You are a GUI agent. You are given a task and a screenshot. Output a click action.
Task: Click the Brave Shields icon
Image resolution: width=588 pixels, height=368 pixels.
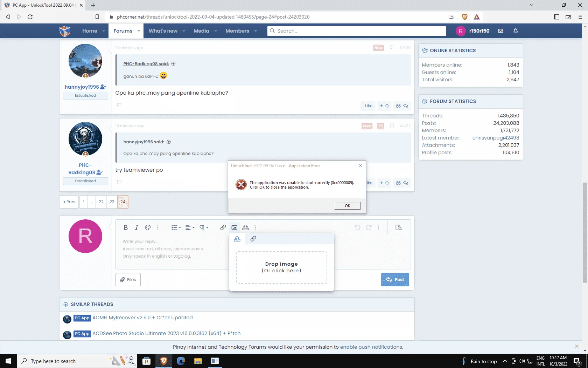tap(465, 17)
